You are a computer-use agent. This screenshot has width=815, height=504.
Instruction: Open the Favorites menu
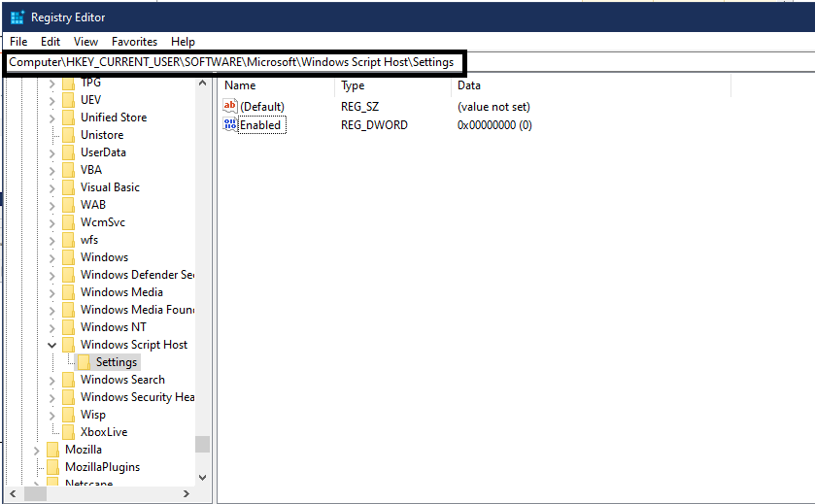[134, 42]
